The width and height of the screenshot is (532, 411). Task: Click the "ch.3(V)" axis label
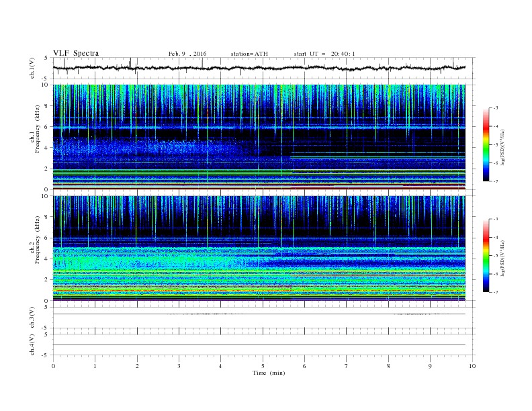[x=32, y=318]
